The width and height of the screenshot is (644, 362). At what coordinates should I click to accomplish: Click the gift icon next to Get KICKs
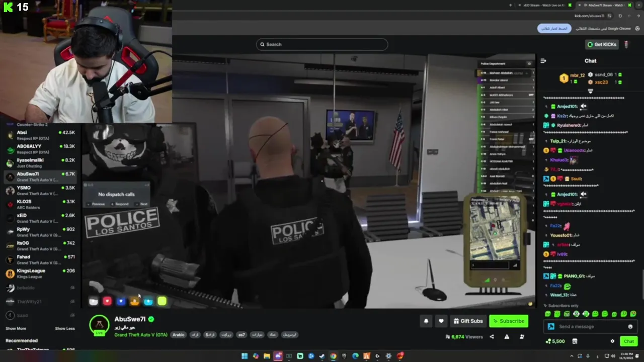[x=626, y=44]
